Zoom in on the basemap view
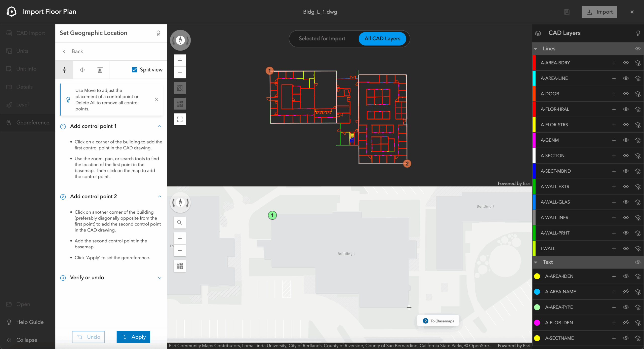This screenshot has width=644, height=349. click(180, 238)
